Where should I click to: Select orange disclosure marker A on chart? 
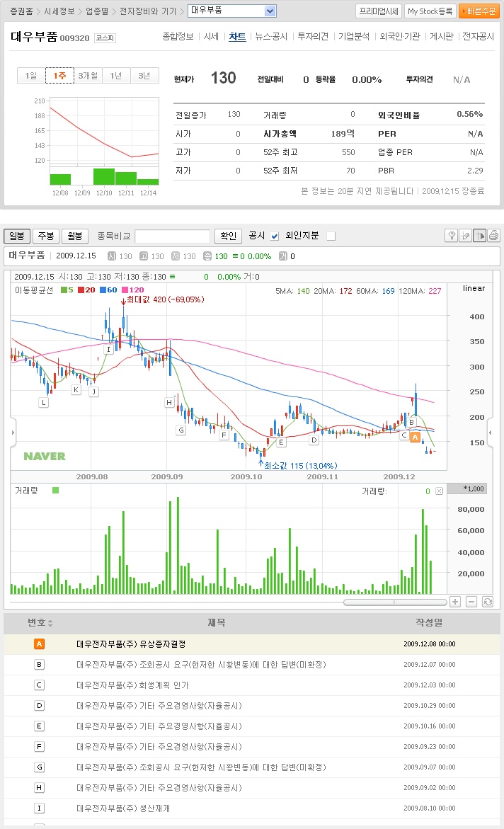point(415,438)
